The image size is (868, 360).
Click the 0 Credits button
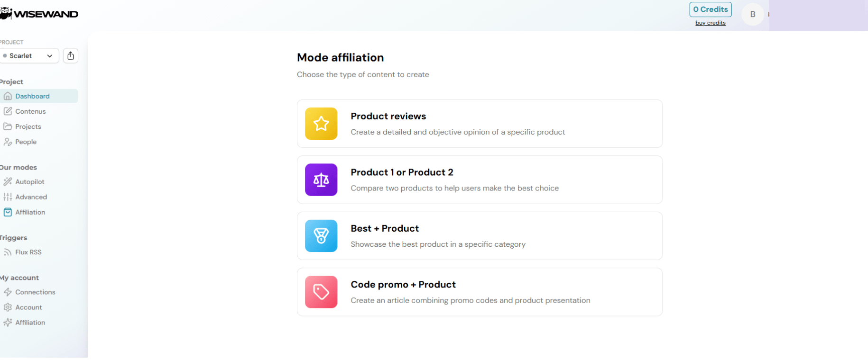710,9
